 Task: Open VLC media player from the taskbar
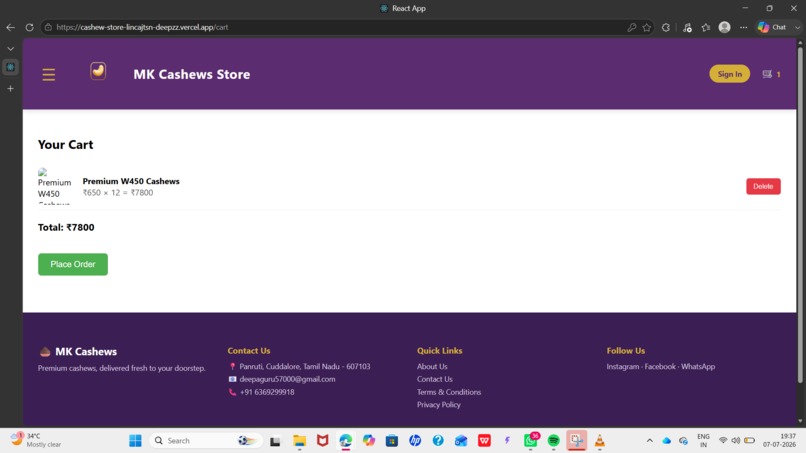coord(599,441)
